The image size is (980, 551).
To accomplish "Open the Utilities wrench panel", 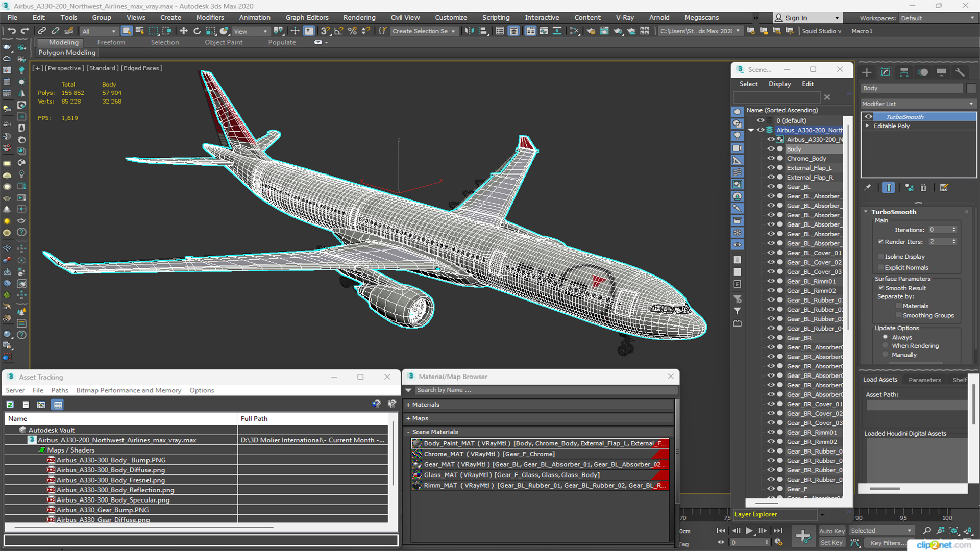I will tap(960, 72).
